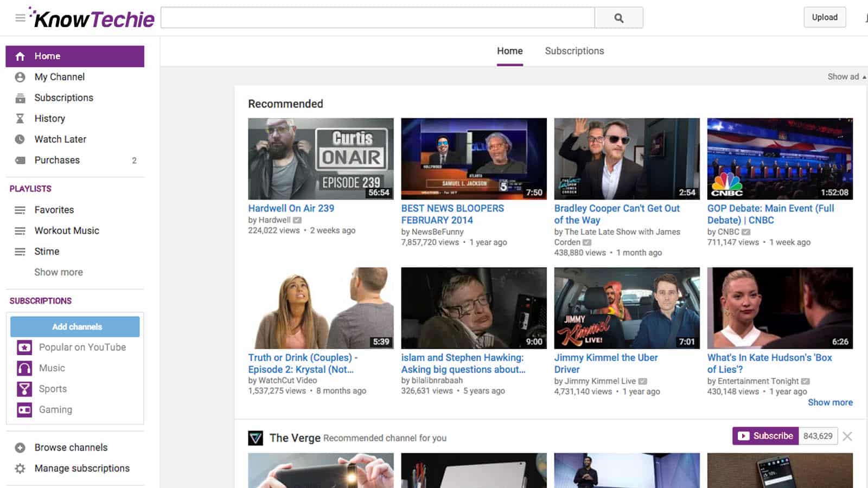868x488 pixels.
Task: Click the Upload button
Action: click(x=825, y=17)
